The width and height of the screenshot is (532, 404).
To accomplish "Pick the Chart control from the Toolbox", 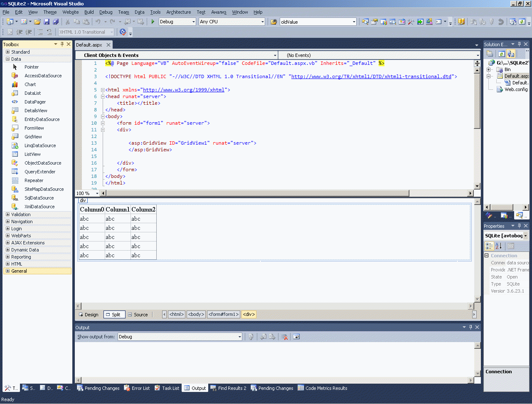I will 30,84.
